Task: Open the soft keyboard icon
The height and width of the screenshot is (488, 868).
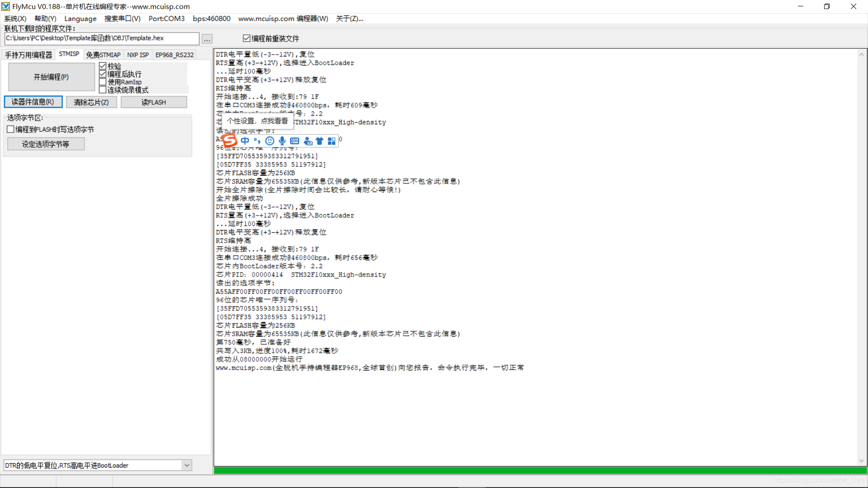Action: [295, 141]
